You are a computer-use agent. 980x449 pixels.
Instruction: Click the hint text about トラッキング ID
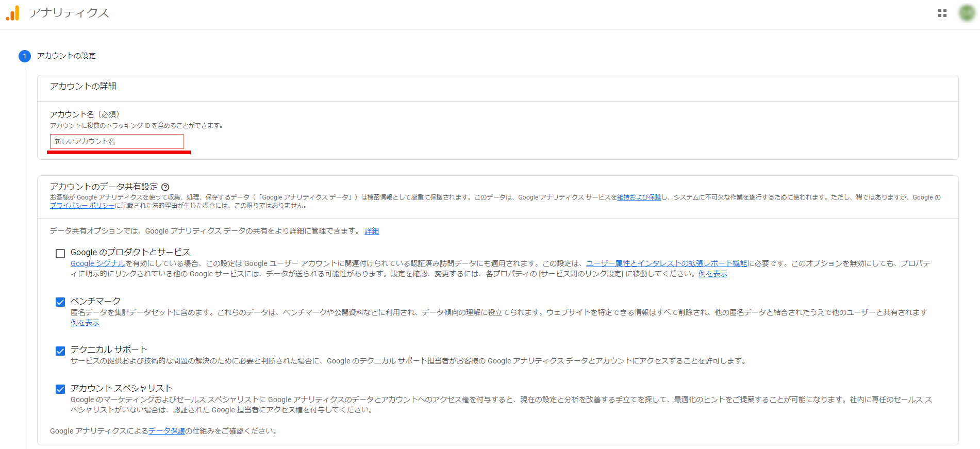[137, 126]
